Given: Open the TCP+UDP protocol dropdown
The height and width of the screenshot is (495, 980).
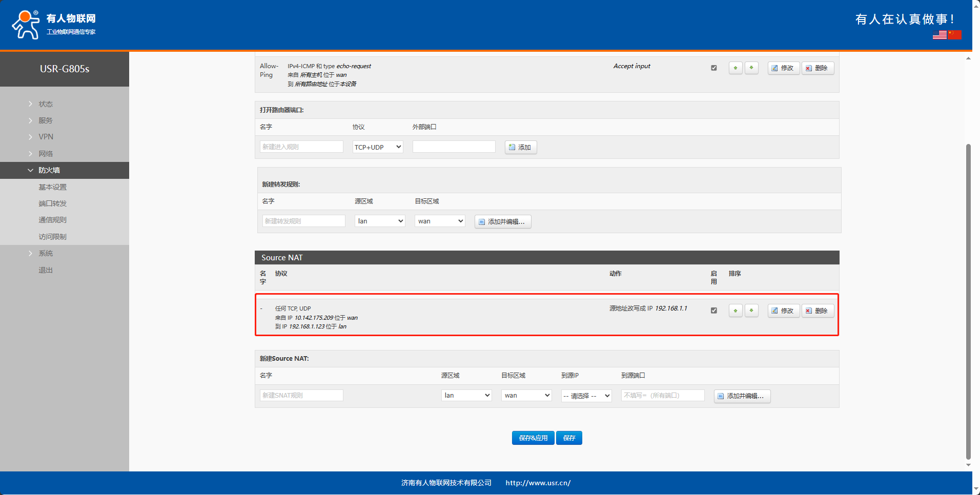Looking at the screenshot, I should pyautogui.click(x=378, y=148).
